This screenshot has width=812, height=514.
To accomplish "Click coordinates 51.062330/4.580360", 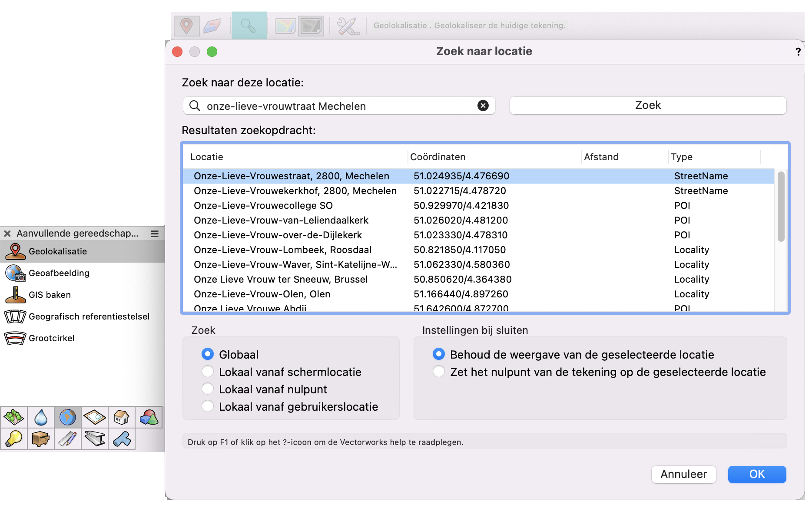I will 461,264.
